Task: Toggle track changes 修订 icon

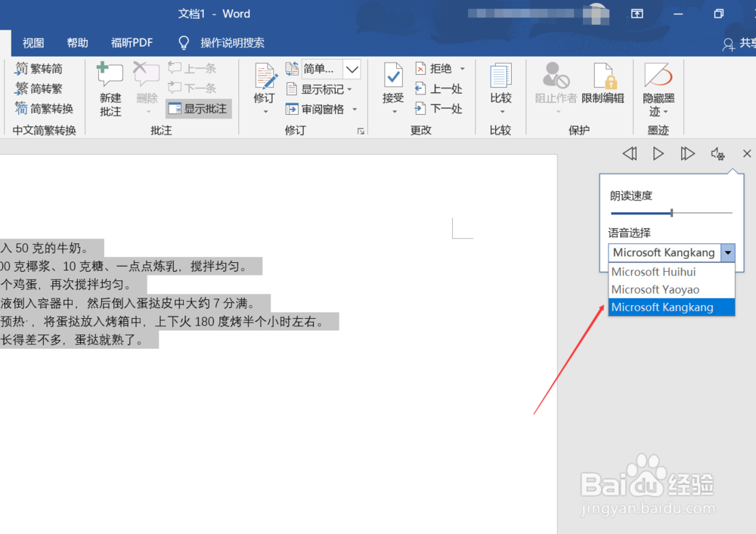Action: pos(265,77)
